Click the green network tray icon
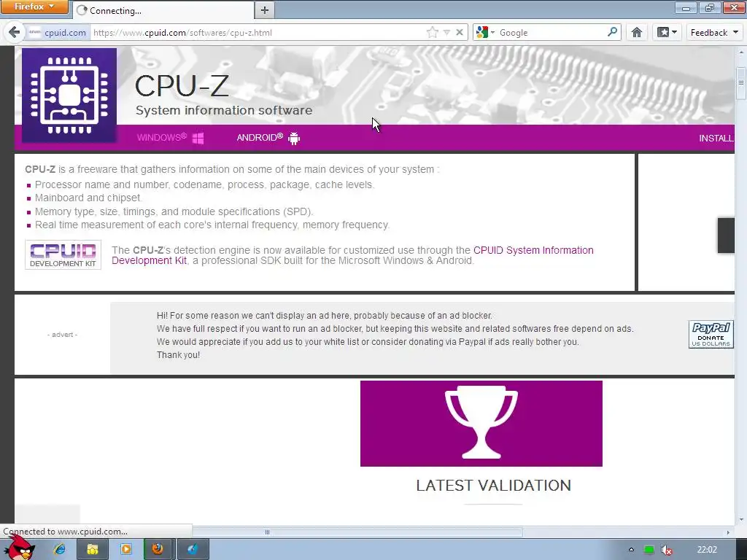This screenshot has height=560, width=747. click(x=649, y=550)
